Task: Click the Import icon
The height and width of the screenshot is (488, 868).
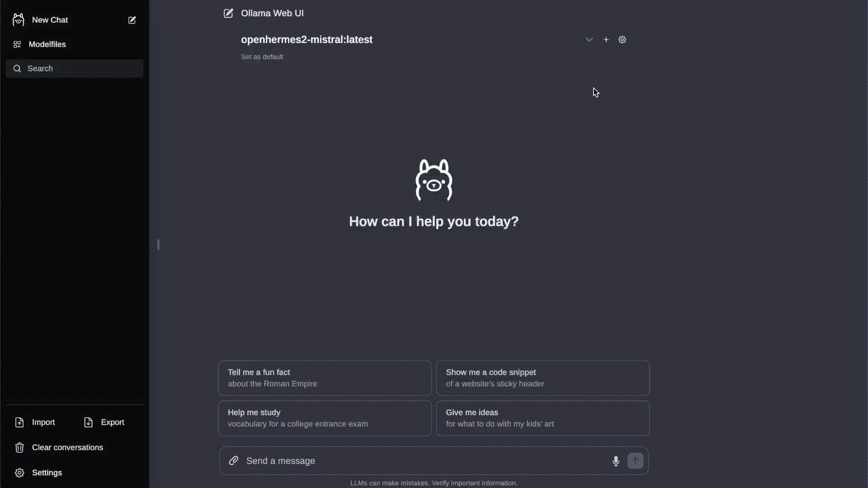Action: tap(19, 422)
